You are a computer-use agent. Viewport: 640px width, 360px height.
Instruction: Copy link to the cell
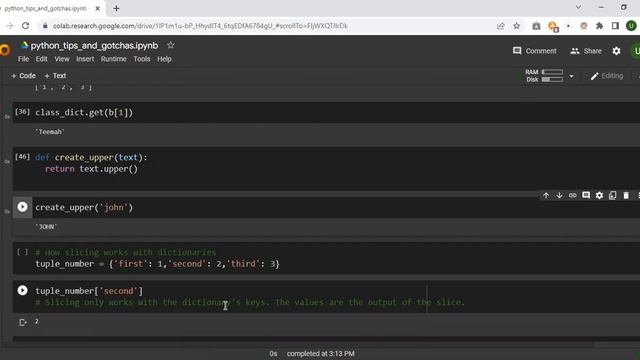[573, 196]
